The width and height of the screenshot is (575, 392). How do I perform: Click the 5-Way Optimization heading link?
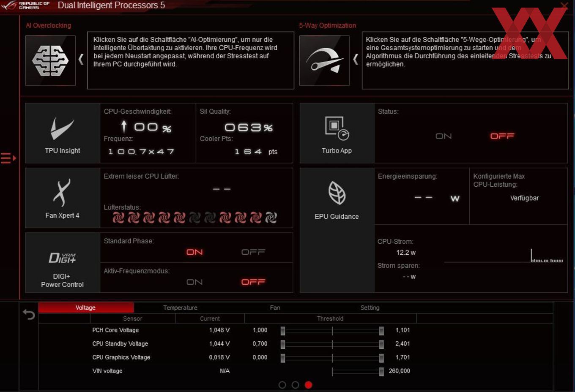coord(328,25)
